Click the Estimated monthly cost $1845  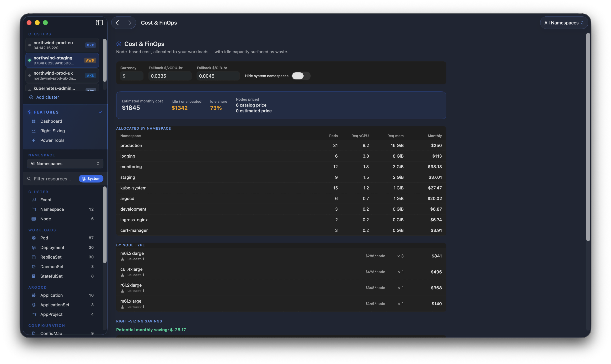coord(131,108)
